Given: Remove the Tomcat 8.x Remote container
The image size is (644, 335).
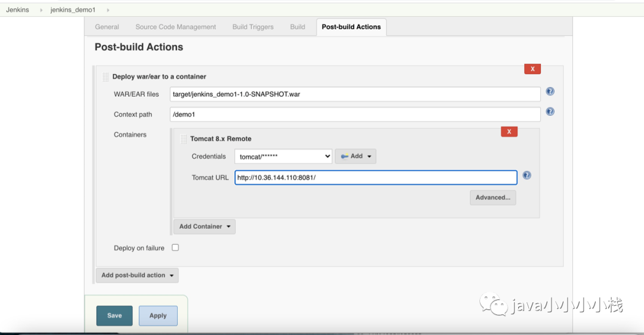Looking at the screenshot, I should coord(509,132).
